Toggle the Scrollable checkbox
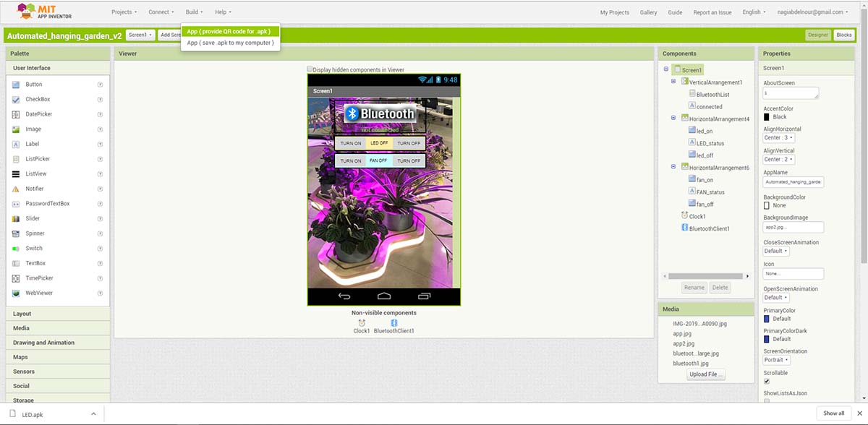 [767, 381]
